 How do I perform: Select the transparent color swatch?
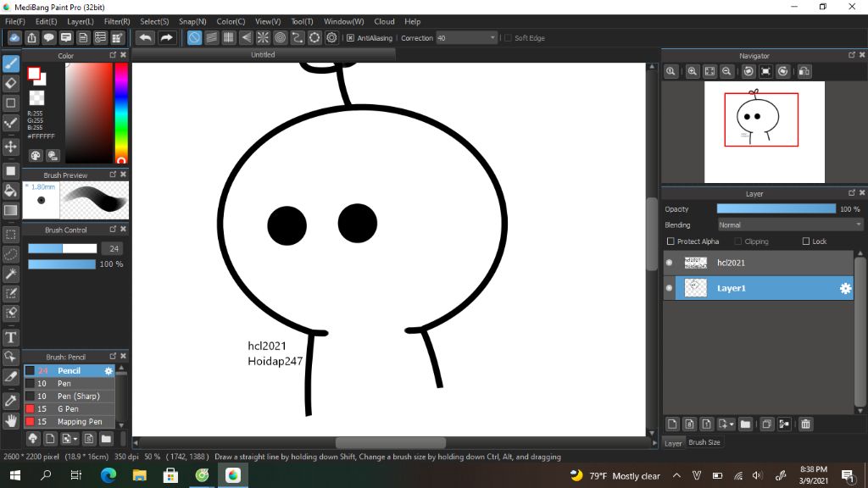(36, 98)
